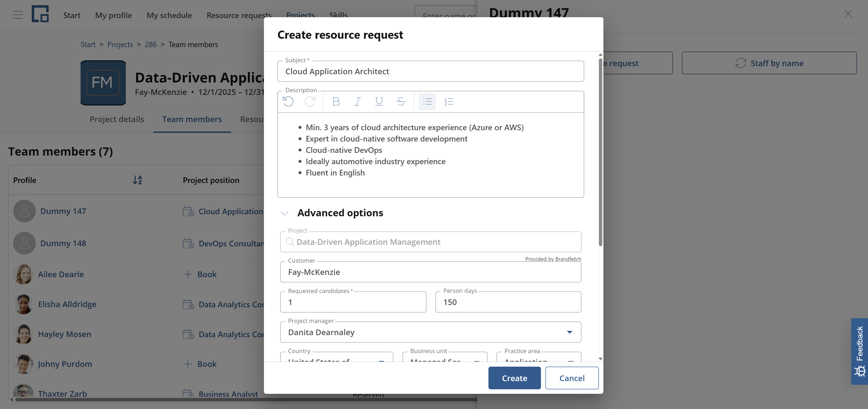This screenshot has width=868, height=409.
Task: Toggle the numbered list button
Action: click(449, 101)
